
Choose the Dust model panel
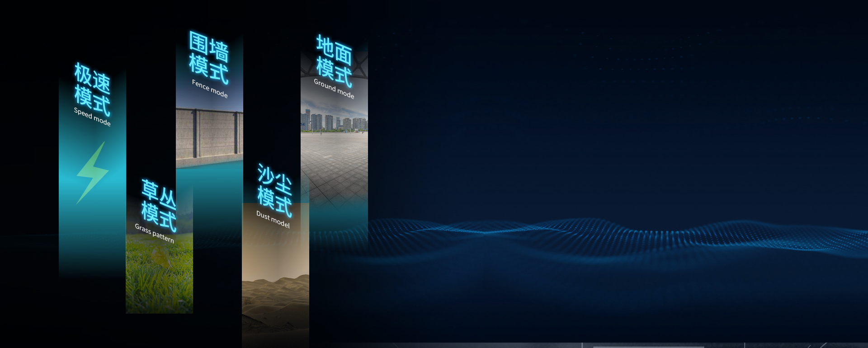click(x=275, y=255)
